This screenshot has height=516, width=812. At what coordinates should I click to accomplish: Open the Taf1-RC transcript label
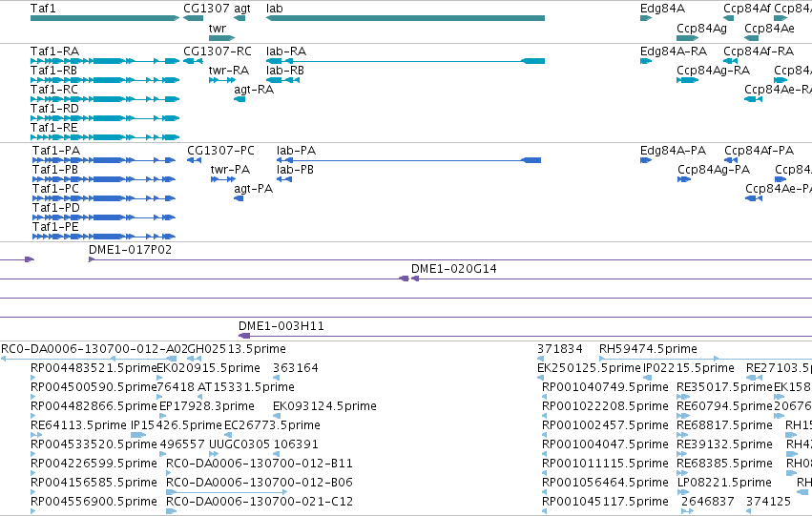point(54,90)
